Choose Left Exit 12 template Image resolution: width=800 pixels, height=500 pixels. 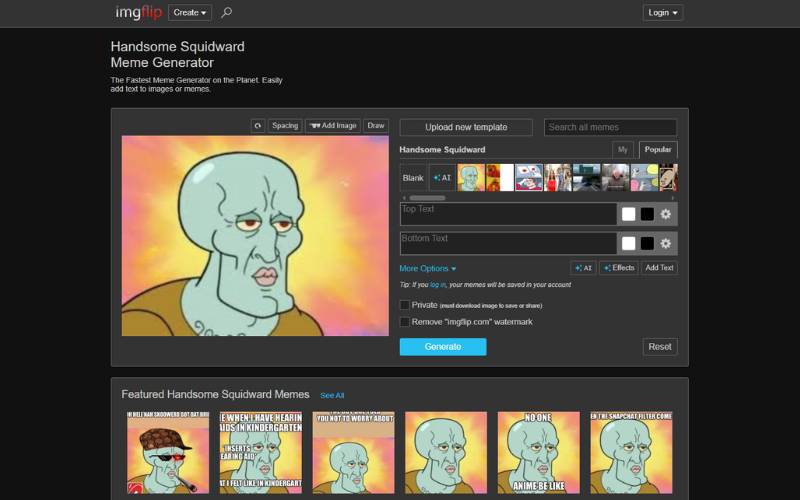click(586, 178)
